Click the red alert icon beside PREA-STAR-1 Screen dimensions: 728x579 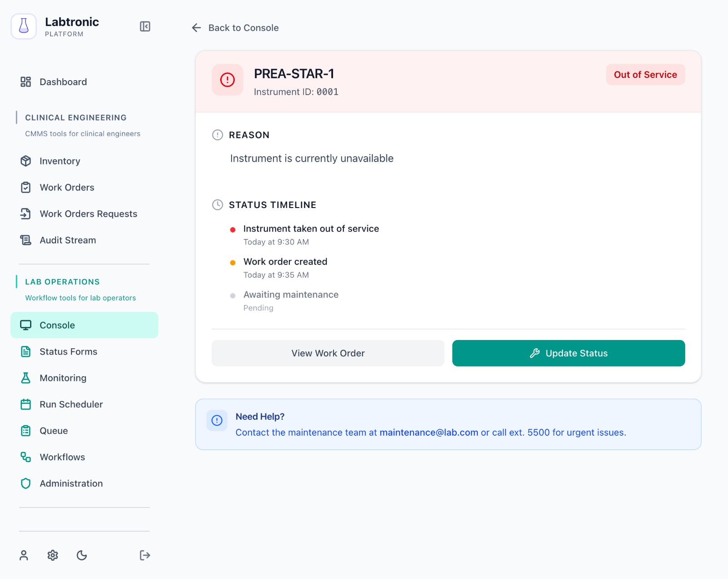point(227,80)
